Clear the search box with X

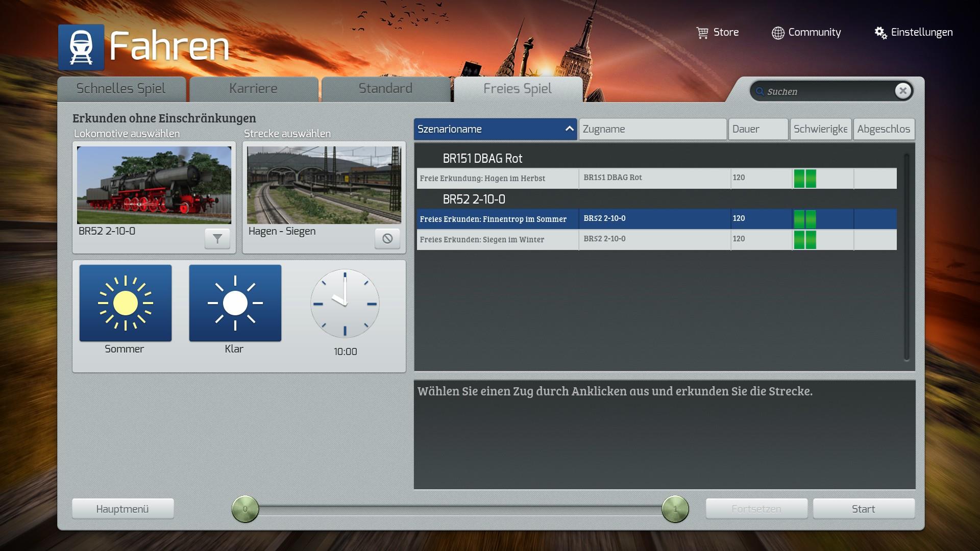[x=902, y=91]
